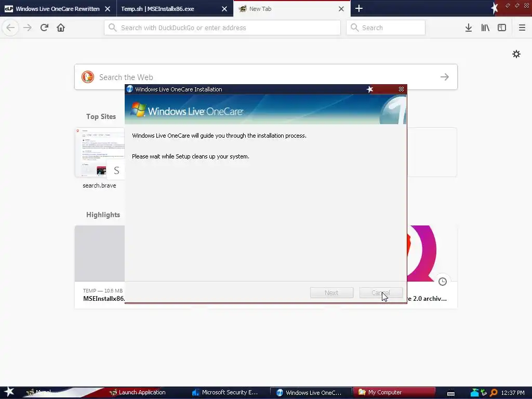Click Cancel in OneCare Installation dialog

381,292
